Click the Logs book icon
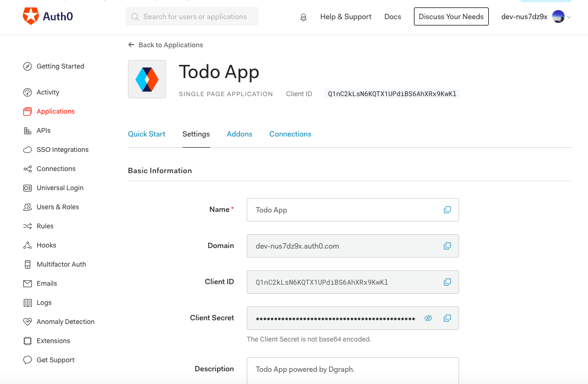Viewport: 588px width, 384px height. click(x=28, y=303)
